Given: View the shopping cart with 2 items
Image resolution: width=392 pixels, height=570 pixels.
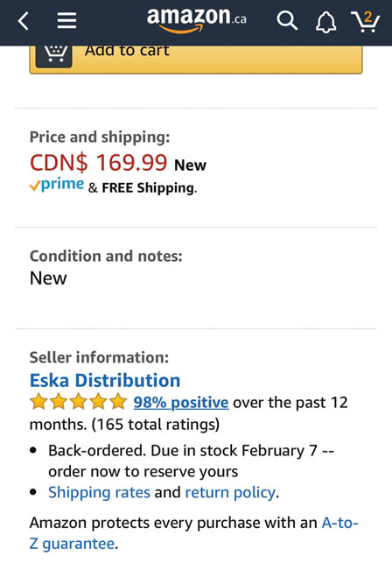Looking at the screenshot, I should 366,21.
